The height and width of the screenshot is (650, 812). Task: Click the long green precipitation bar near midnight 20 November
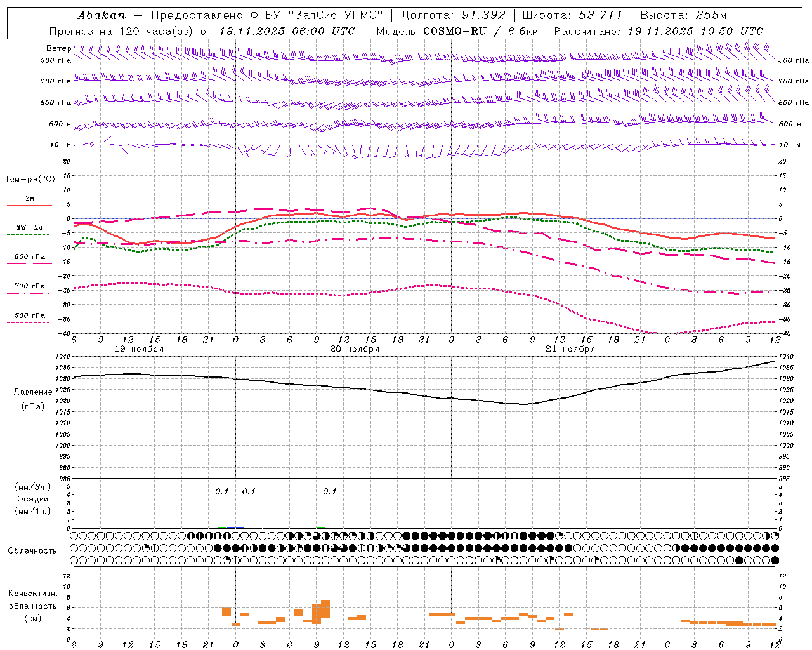(231, 527)
